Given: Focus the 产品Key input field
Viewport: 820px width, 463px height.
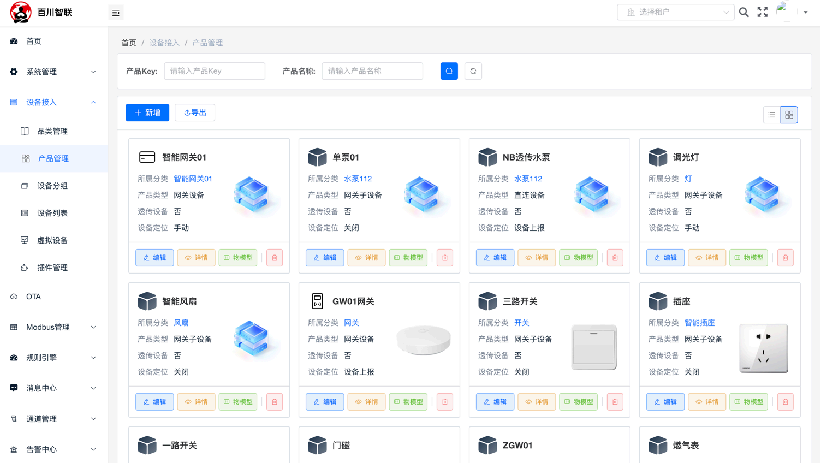Looking at the screenshot, I should [214, 71].
